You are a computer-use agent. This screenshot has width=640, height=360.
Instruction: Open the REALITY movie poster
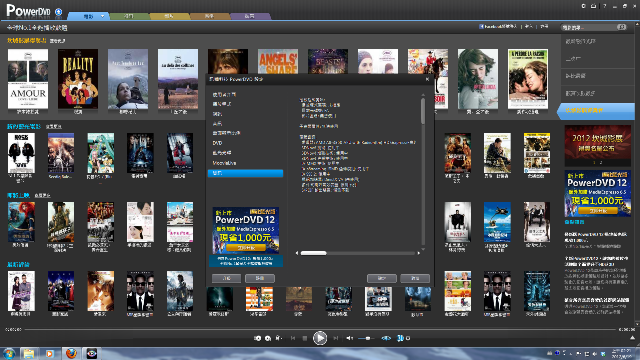point(78,79)
